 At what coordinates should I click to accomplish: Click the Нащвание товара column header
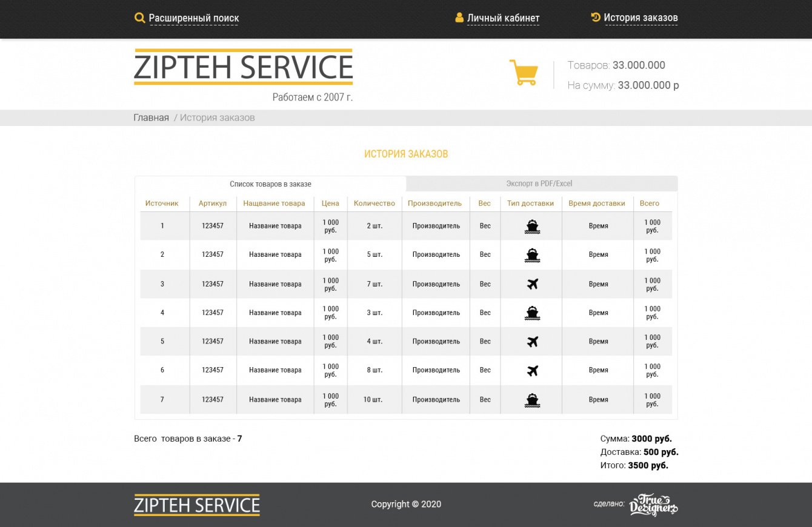pyautogui.click(x=275, y=204)
